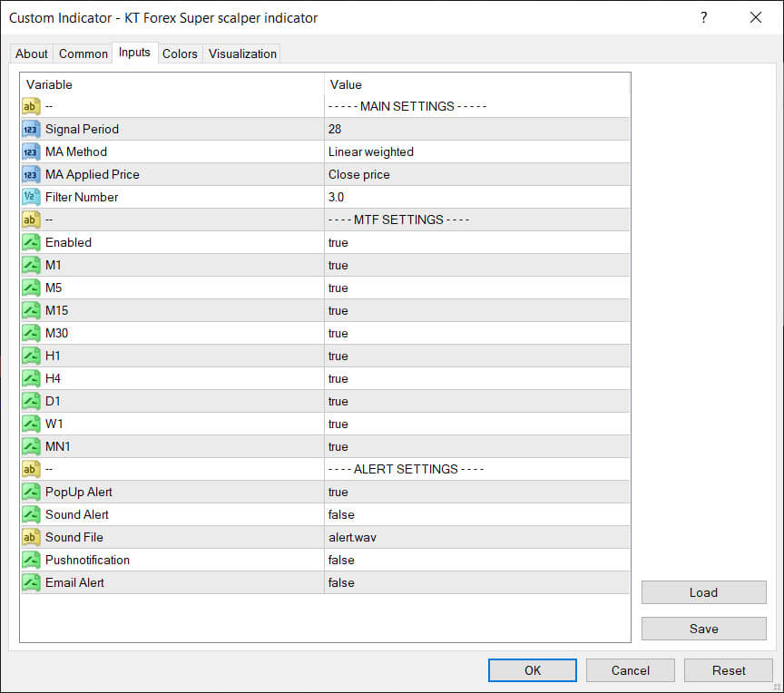Click the icon beside MA Applied Price
The width and height of the screenshot is (784, 693).
[x=31, y=174]
